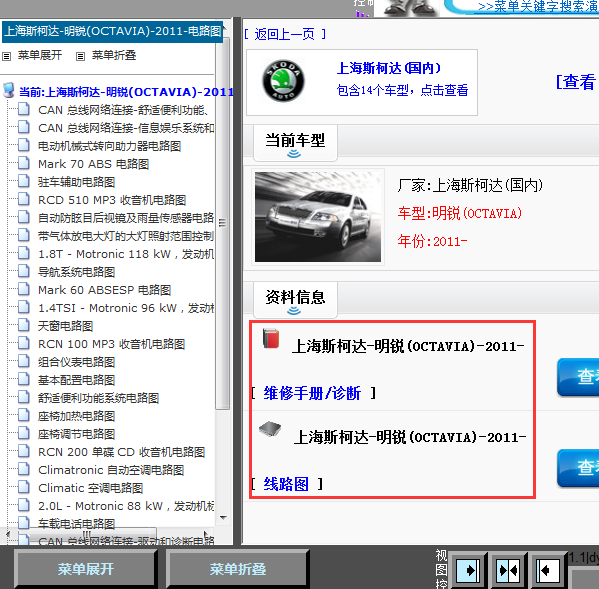599x589 pixels.
Task: Select RCN 200 单碟 CD 收音机电路图 item
Action: [x=121, y=452]
